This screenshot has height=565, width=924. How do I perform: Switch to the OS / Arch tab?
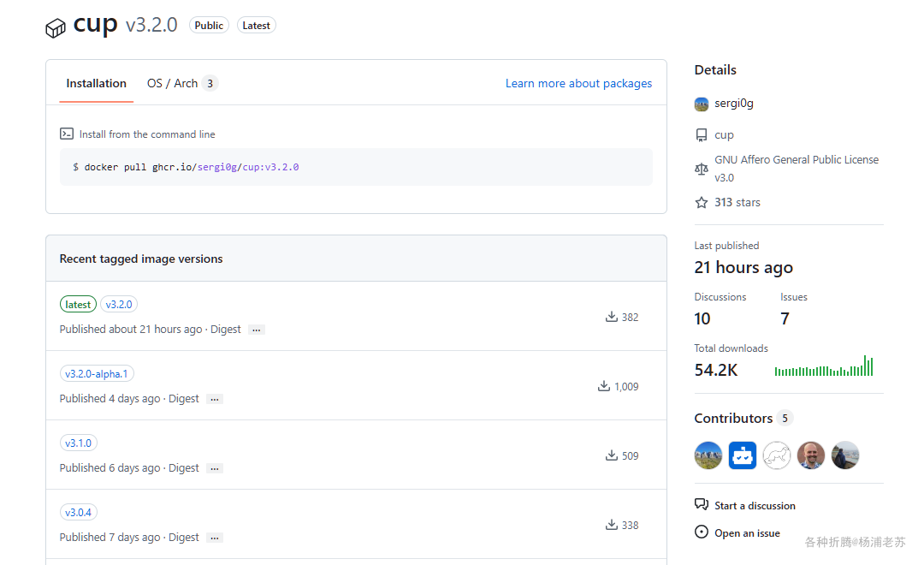(182, 83)
